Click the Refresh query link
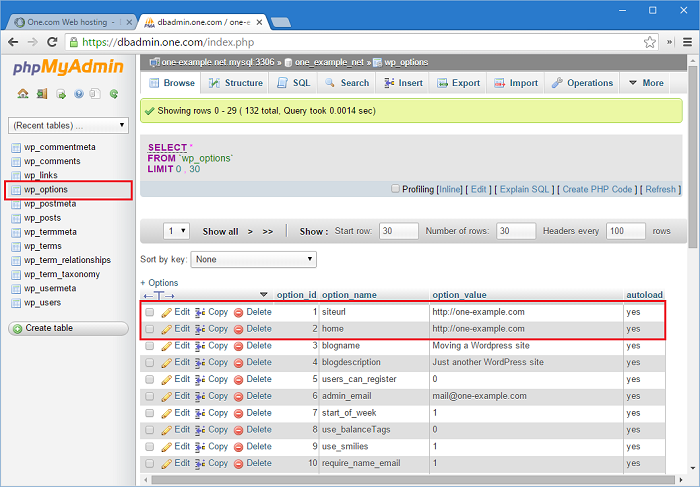The height and width of the screenshot is (487, 700). coord(660,189)
